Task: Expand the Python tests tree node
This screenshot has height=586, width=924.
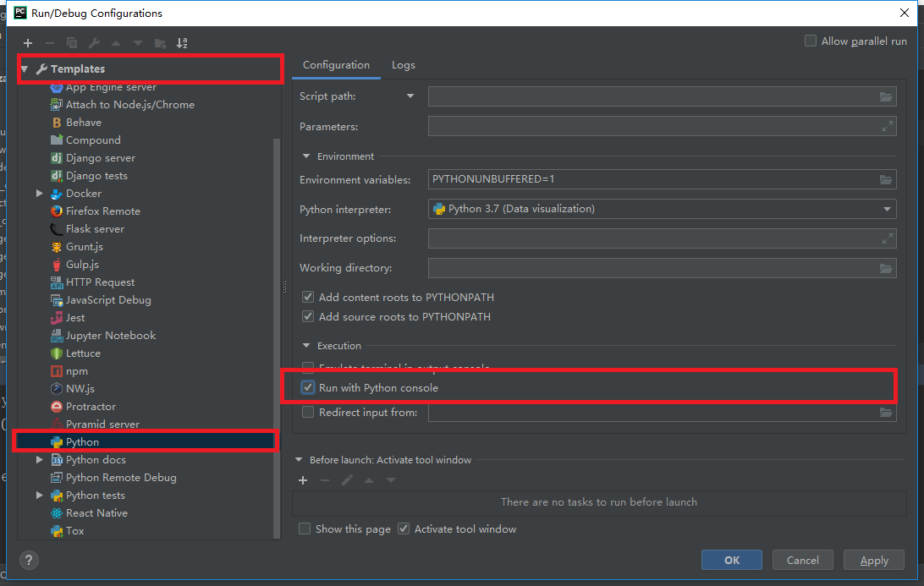Action: tap(38, 495)
